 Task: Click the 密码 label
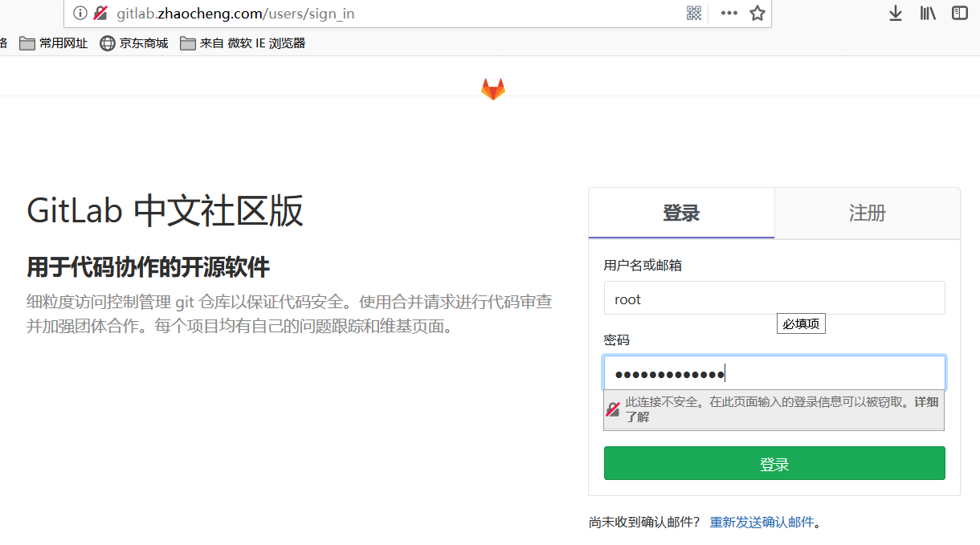(x=617, y=340)
